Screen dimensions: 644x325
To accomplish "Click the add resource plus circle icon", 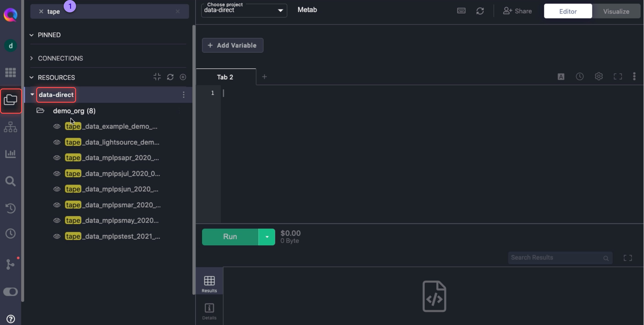I will (183, 77).
